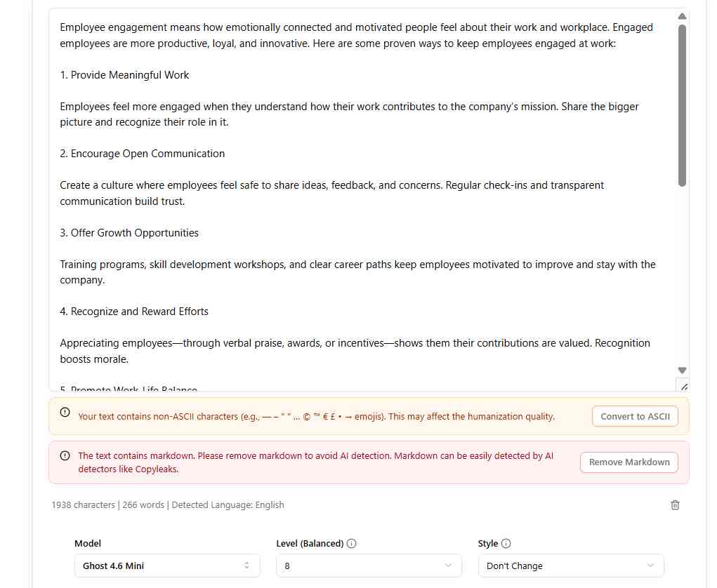
Task: Click the scroll up arrow of the text area
Action: coord(683,16)
